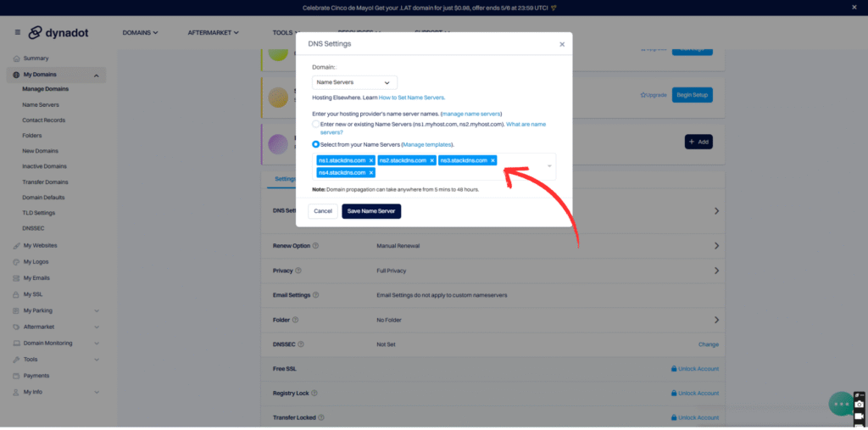Viewport: 868px width, 430px height.
Task: Click the My Domains globe icon
Action: point(16,75)
